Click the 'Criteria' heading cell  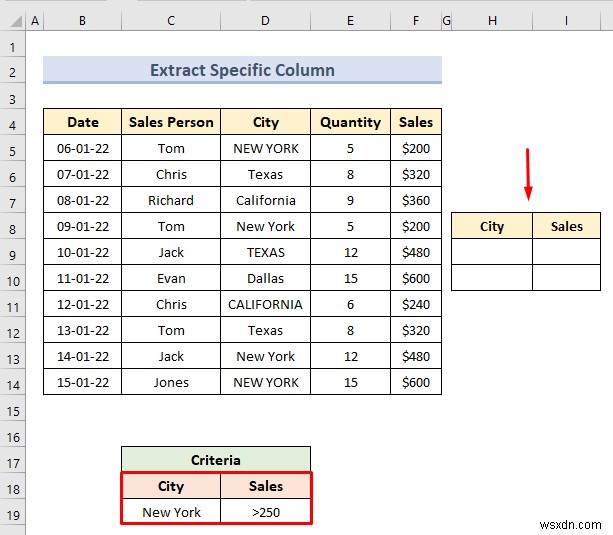click(x=216, y=460)
